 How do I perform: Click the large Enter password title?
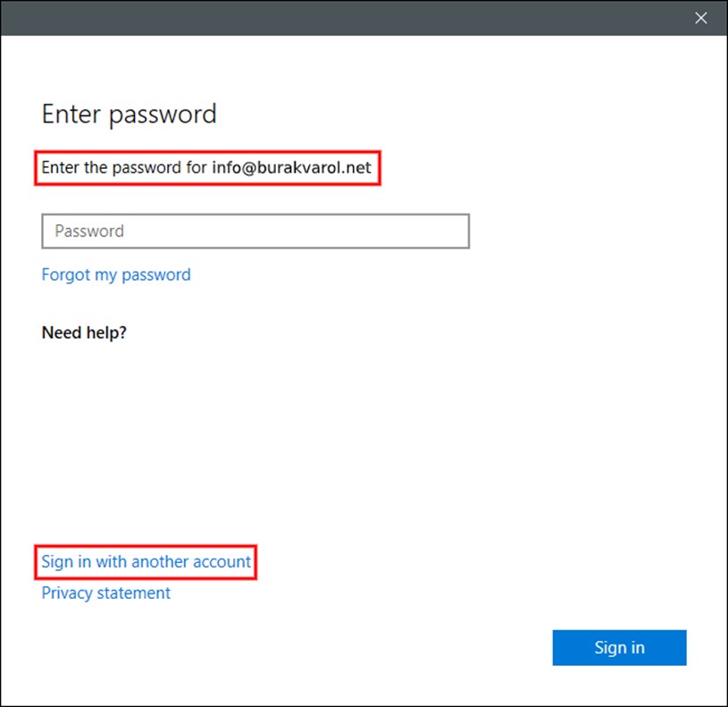129,114
